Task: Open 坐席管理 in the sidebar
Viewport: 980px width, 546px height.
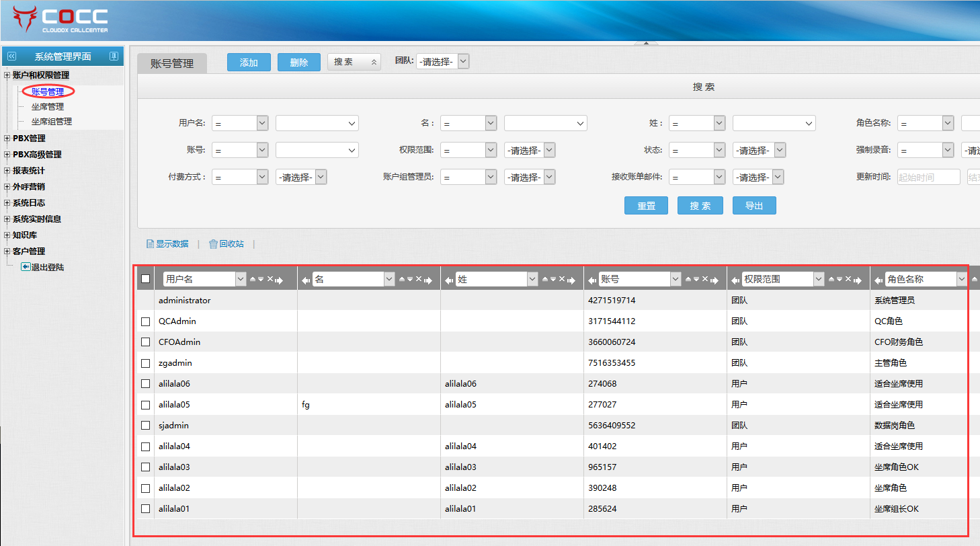Action: pos(48,106)
